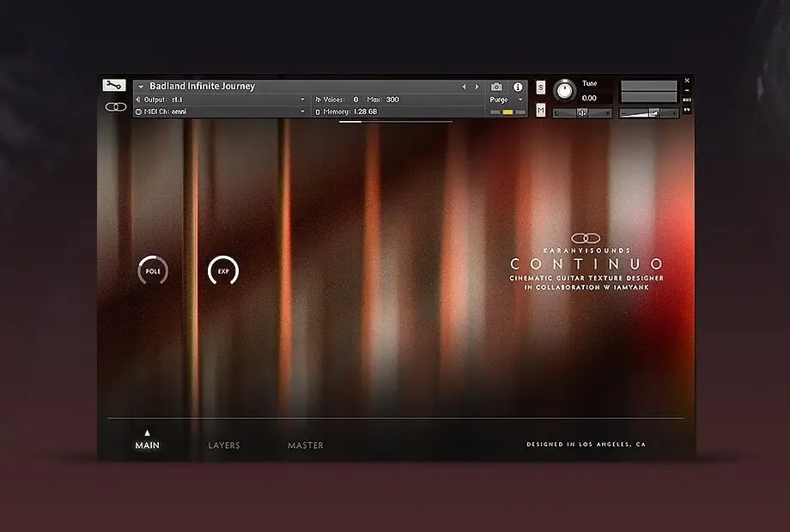Click the Voices count value 0
Image resolution: width=790 pixels, height=532 pixels.
[355, 100]
